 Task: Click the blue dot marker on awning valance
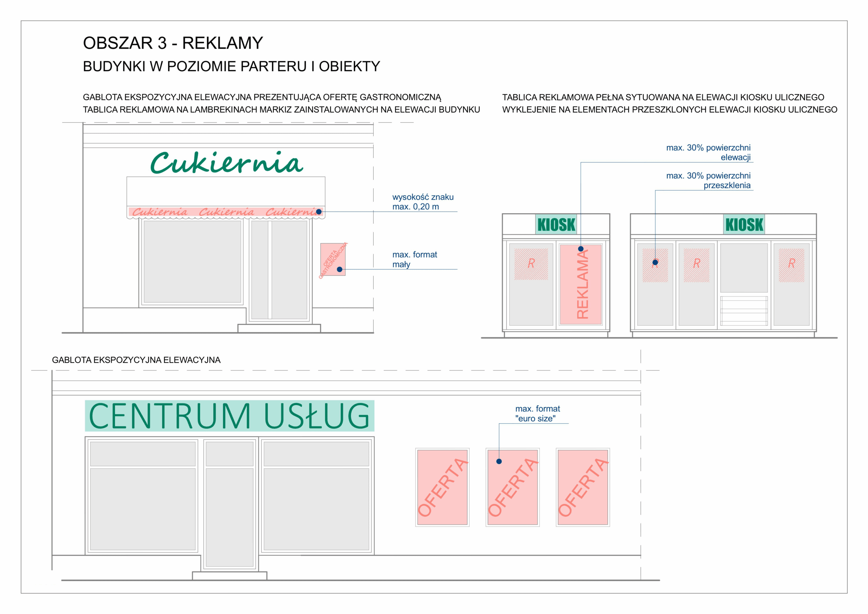tap(319, 212)
